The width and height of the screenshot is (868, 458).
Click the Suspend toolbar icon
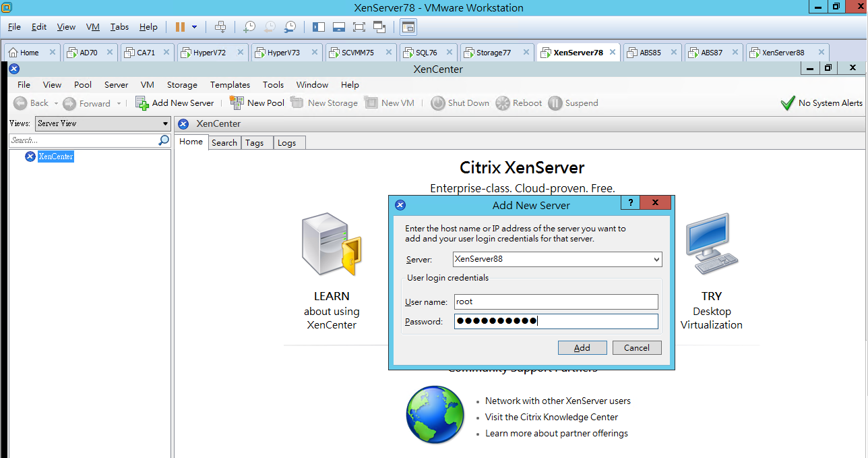pos(555,103)
